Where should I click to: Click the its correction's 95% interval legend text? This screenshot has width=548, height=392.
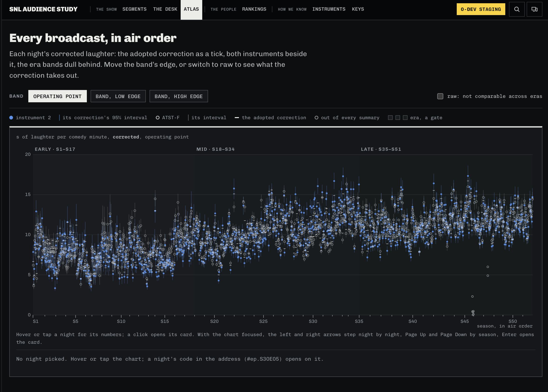(x=105, y=118)
